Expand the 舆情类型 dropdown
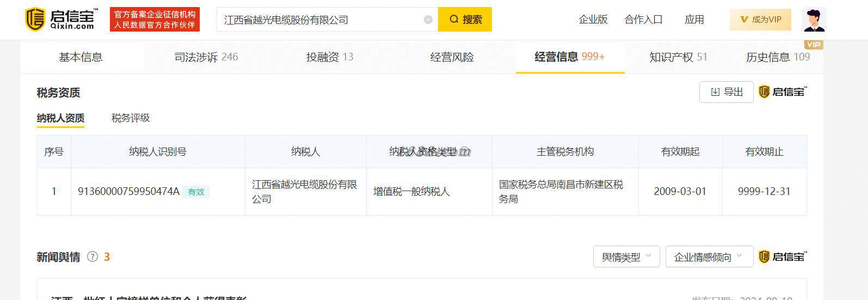Screen dimensions: 868x300 [x=626, y=256]
